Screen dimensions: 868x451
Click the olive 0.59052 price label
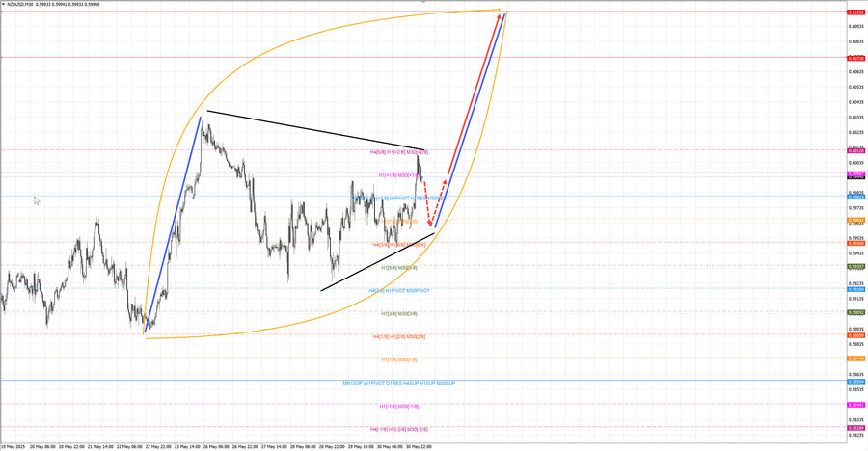coord(856,312)
